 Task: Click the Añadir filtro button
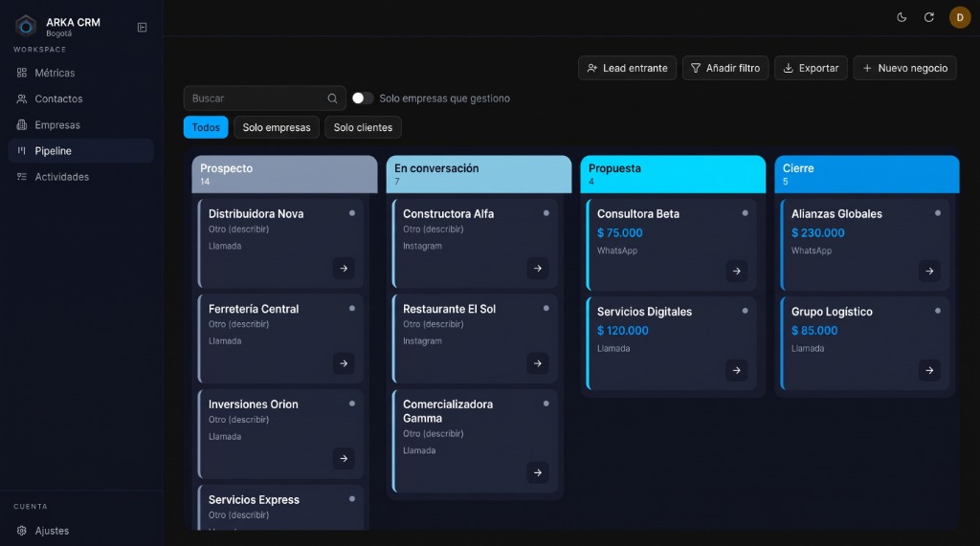(x=725, y=68)
